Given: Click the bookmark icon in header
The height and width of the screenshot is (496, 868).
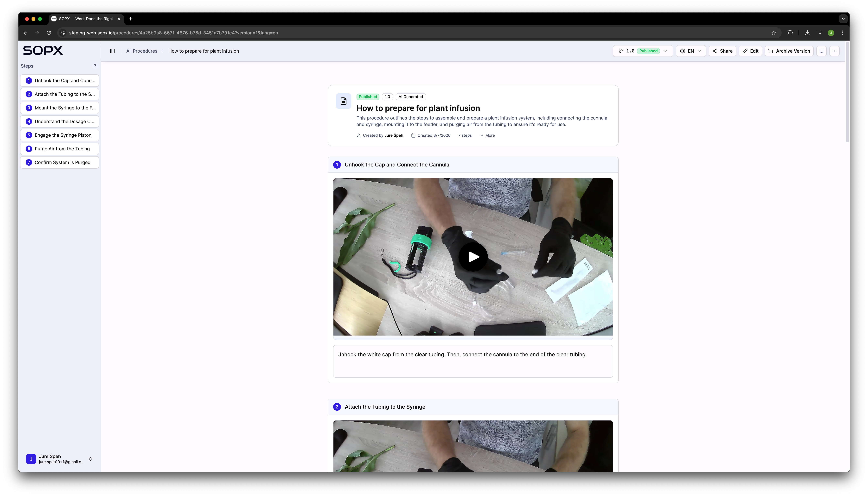Looking at the screenshot, I should 821,51.
